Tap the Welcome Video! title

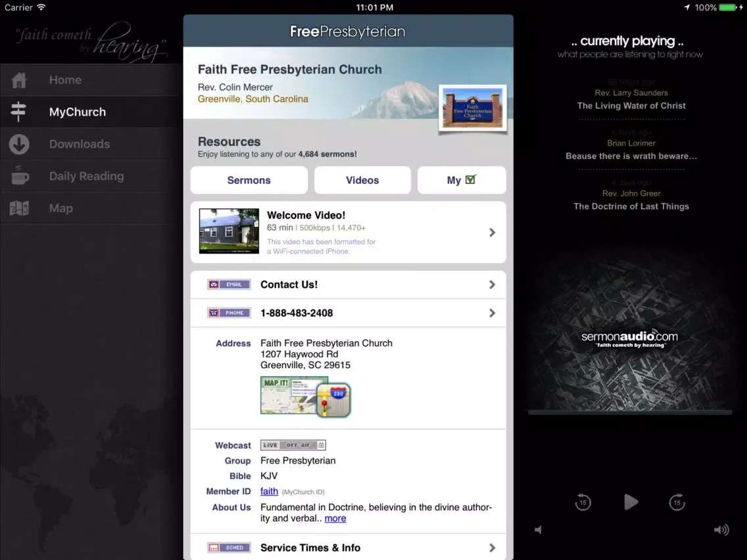coord(306,215)
